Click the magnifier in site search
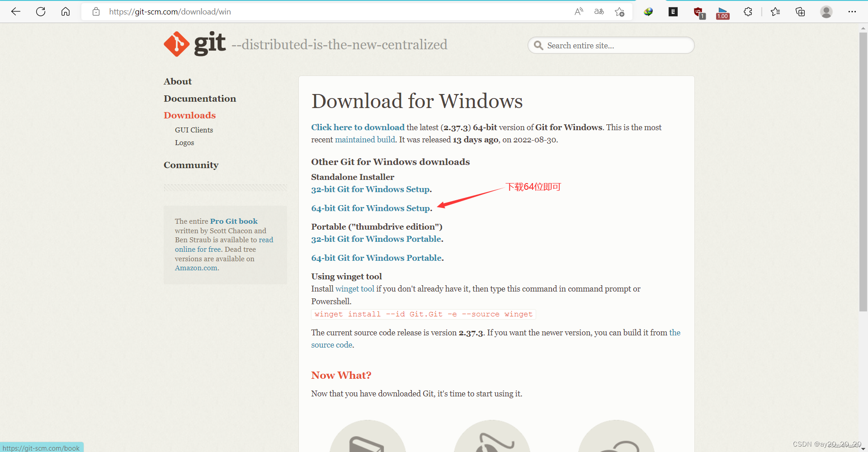 [538, 45]
